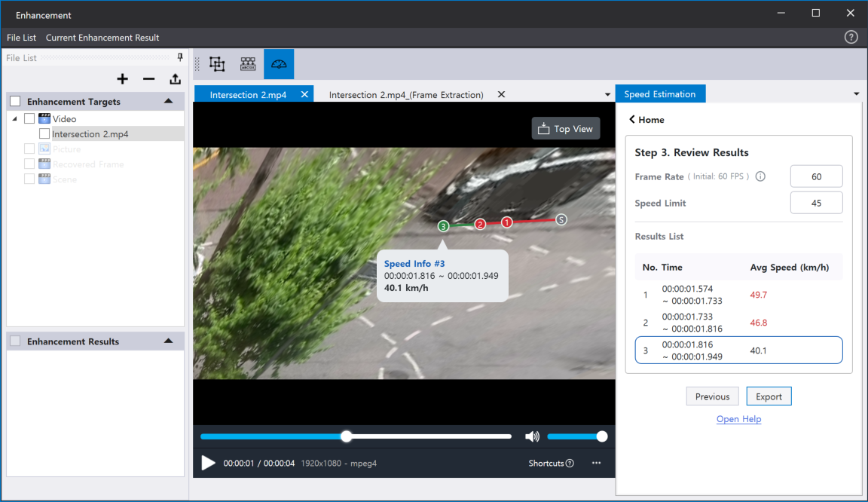Switch to Intersection 2.mp4_(Frame Extraction) tab
The height and width of the screenshot is (502, 868).
[406, 95]
